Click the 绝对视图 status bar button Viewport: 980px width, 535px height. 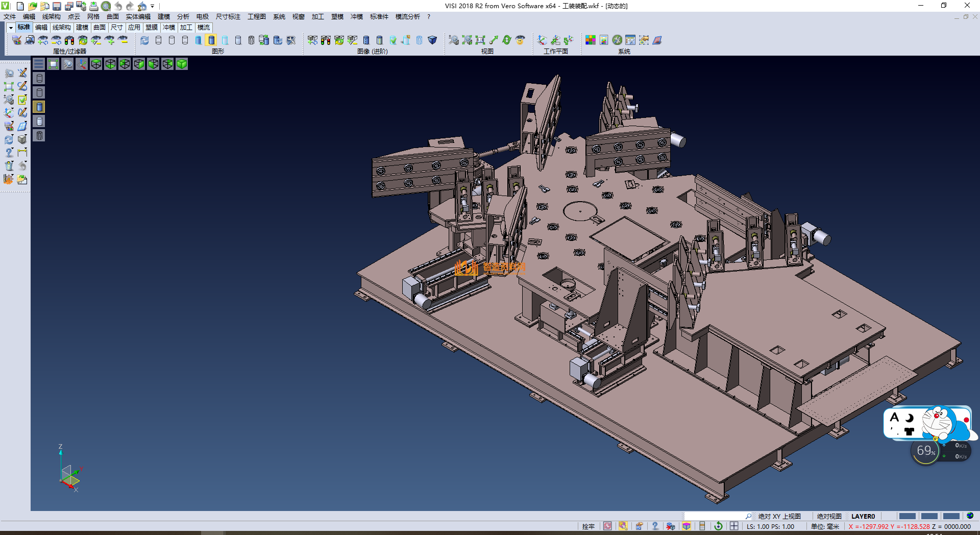click(x=829, y=516)
